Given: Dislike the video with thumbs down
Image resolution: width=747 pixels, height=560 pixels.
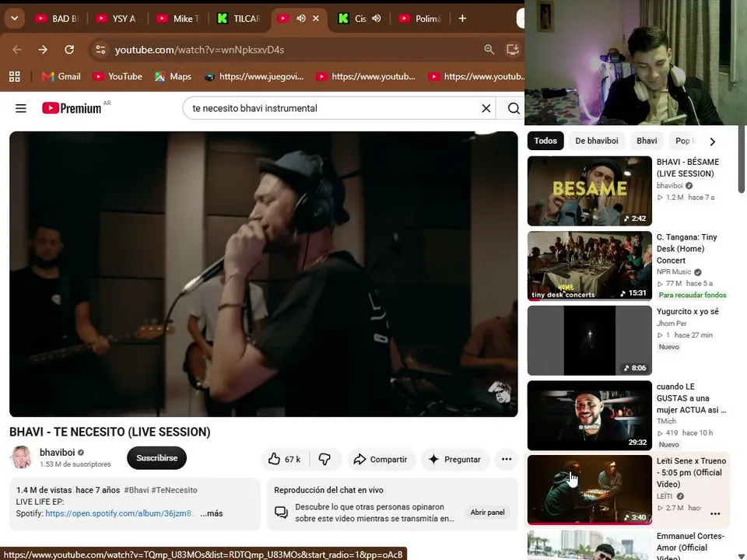Looking at the screenshot, I should pyautogui.click(x=325, y=460).
